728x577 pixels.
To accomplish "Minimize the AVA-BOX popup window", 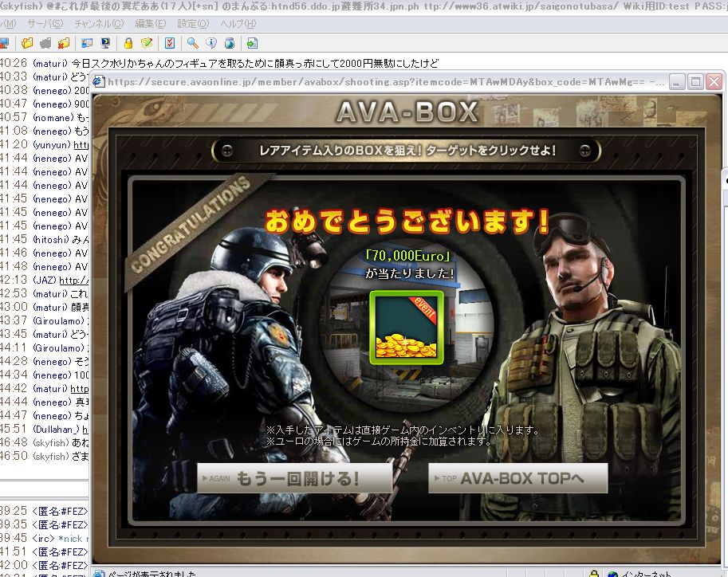I will pos(676,82).
